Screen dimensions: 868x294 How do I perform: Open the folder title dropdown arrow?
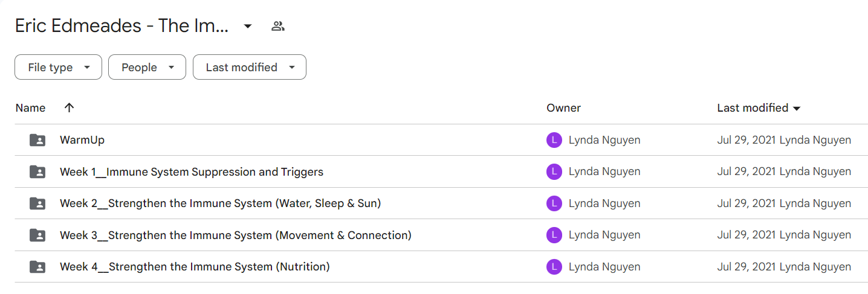pyautogui.click(x=248, y=26)
